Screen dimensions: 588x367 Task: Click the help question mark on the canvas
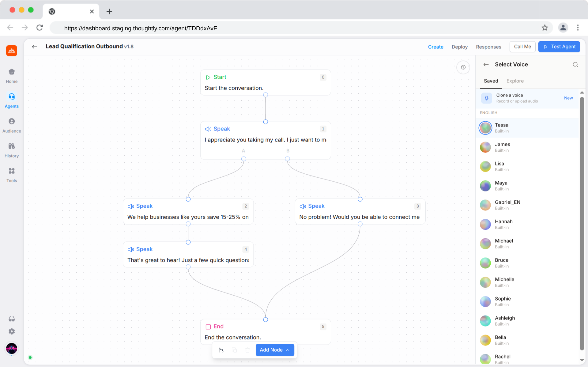coord(463,67)
